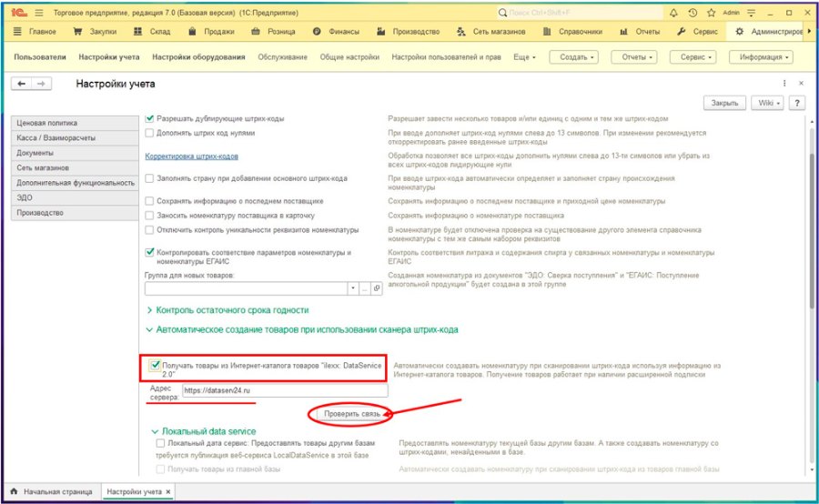Click the Сервис wrench icon

point(681,31)
